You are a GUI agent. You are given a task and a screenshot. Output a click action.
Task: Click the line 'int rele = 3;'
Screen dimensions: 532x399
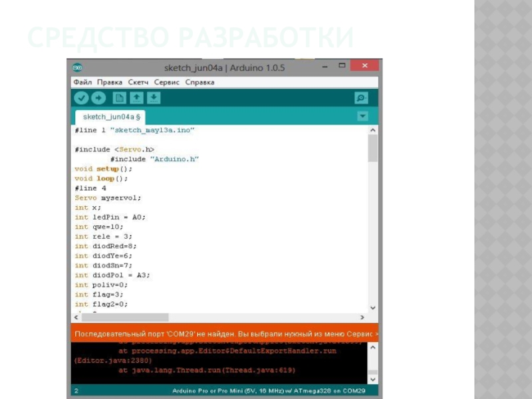pyautogui.click(x=103, y=237)
